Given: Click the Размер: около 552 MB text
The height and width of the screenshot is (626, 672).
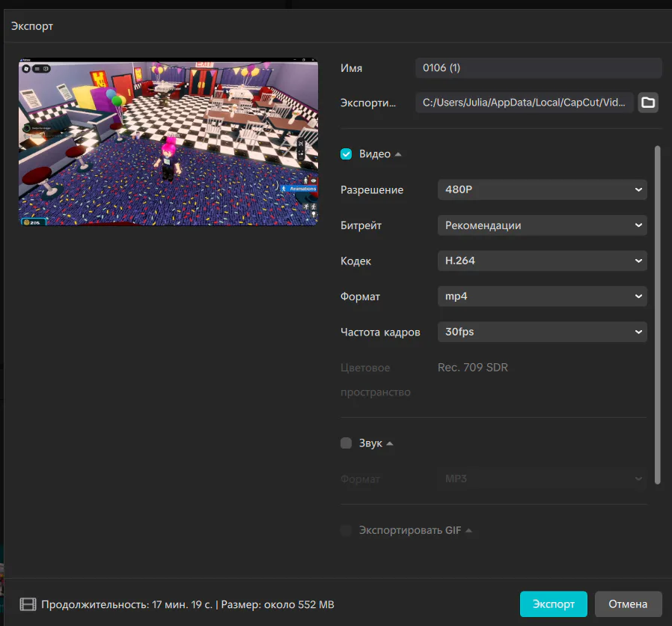Looking at the screenshot, I should click(278, 604).
